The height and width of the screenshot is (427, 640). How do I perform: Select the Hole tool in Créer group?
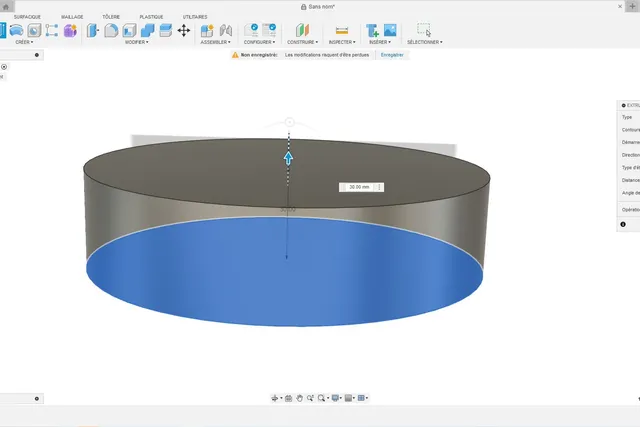click(34, 30)
